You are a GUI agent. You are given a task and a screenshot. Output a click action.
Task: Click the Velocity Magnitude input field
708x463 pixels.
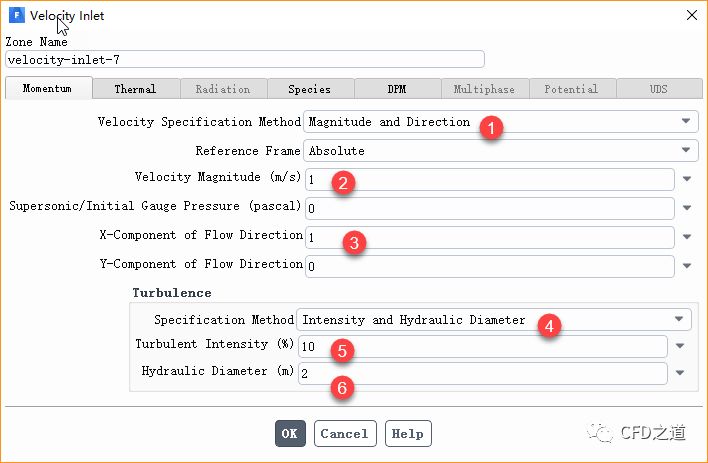(x=489, y=179)
